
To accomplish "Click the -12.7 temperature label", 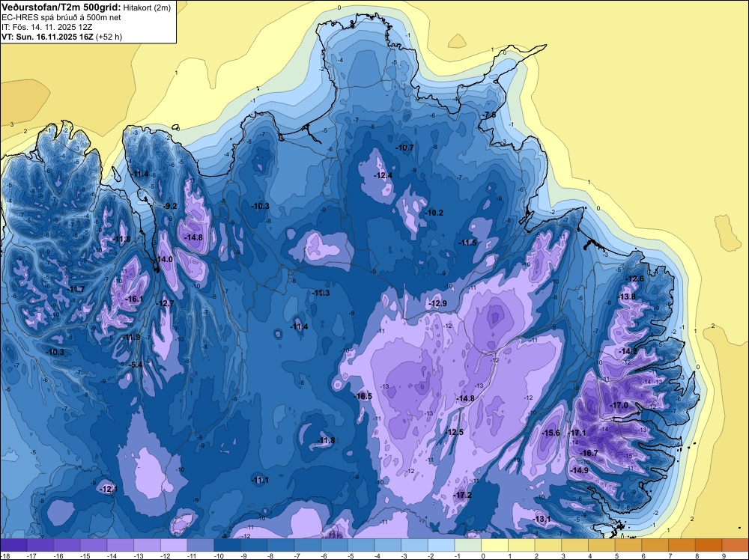I will pos(166,303).
